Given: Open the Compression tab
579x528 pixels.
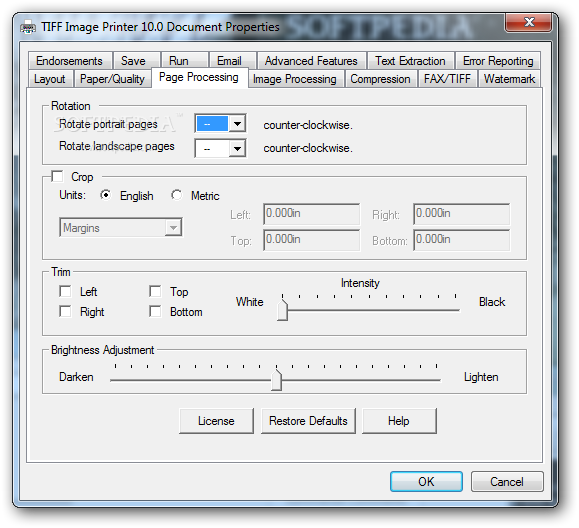Looking at the screenshot, I should (x=381, y=79).
